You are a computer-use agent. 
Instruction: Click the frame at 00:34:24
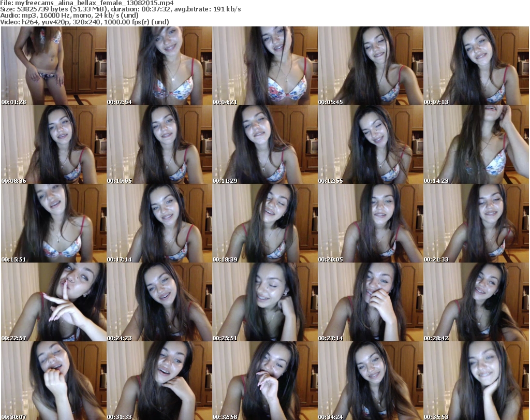coord(371,381)
